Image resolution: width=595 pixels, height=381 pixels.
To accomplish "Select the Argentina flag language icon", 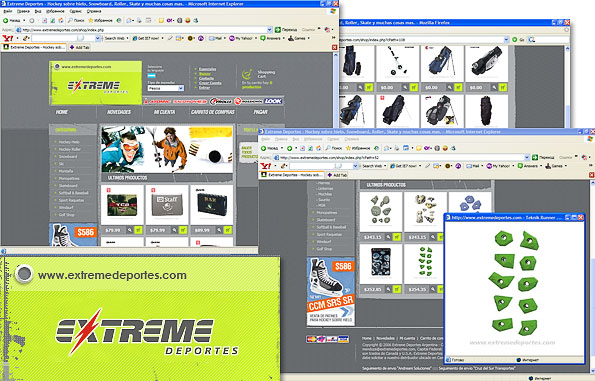I will (x=151, y=76).
